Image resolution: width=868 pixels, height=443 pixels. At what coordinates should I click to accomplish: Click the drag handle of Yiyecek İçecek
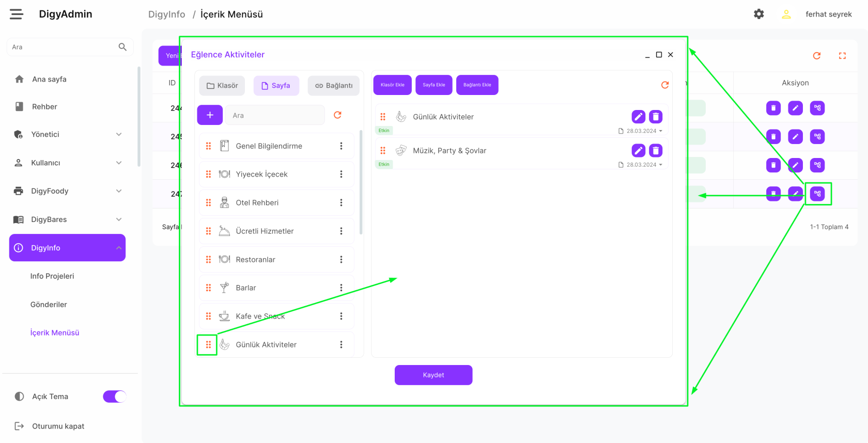[x=208, y=175]
